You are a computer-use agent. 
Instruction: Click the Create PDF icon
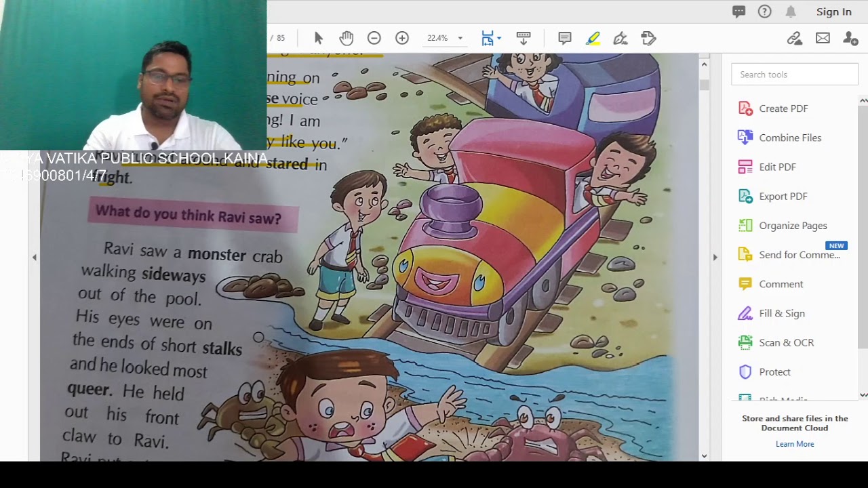pyautogui.click(x=745, y=108)
